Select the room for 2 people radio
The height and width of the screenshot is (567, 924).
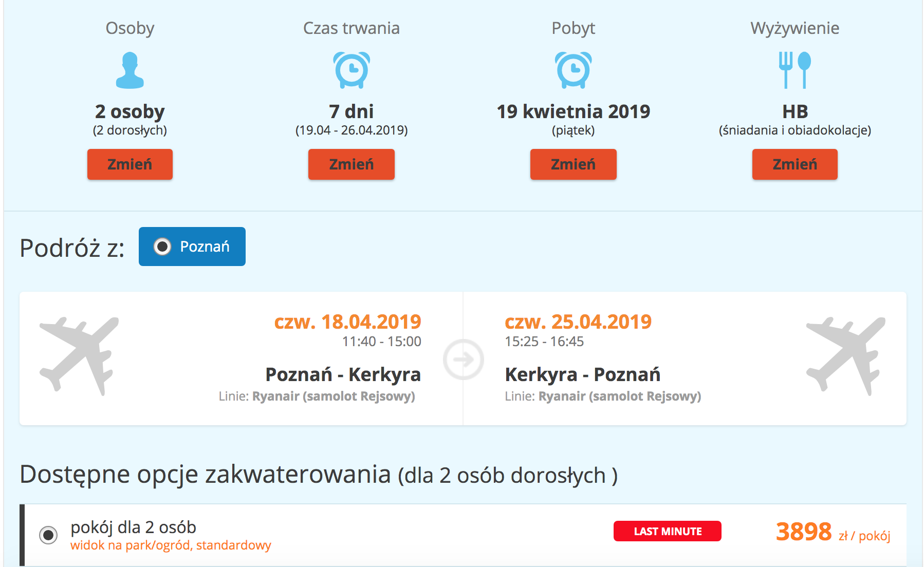click(48, 535)
